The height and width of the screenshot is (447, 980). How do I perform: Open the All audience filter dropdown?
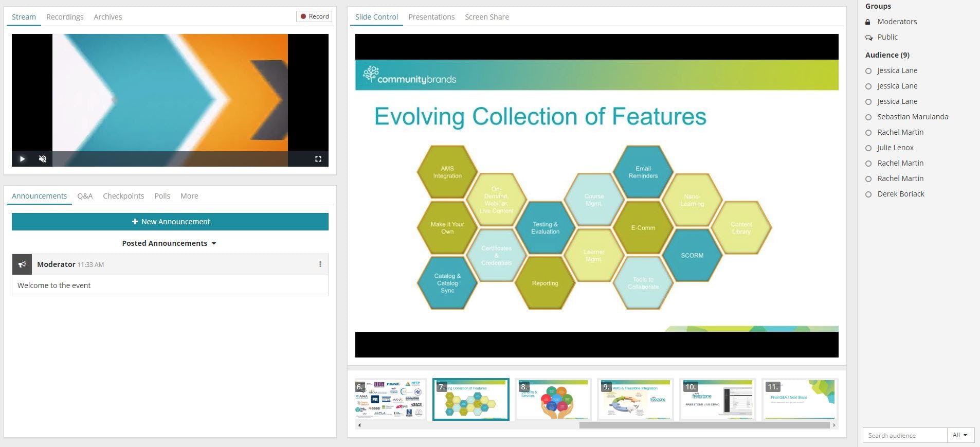(x=960, y=435)
